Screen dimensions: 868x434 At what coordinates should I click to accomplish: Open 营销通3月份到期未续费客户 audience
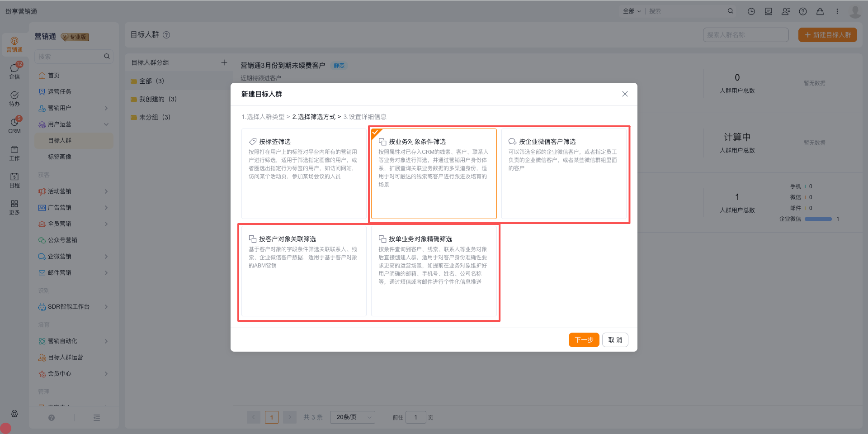[283, 66]
